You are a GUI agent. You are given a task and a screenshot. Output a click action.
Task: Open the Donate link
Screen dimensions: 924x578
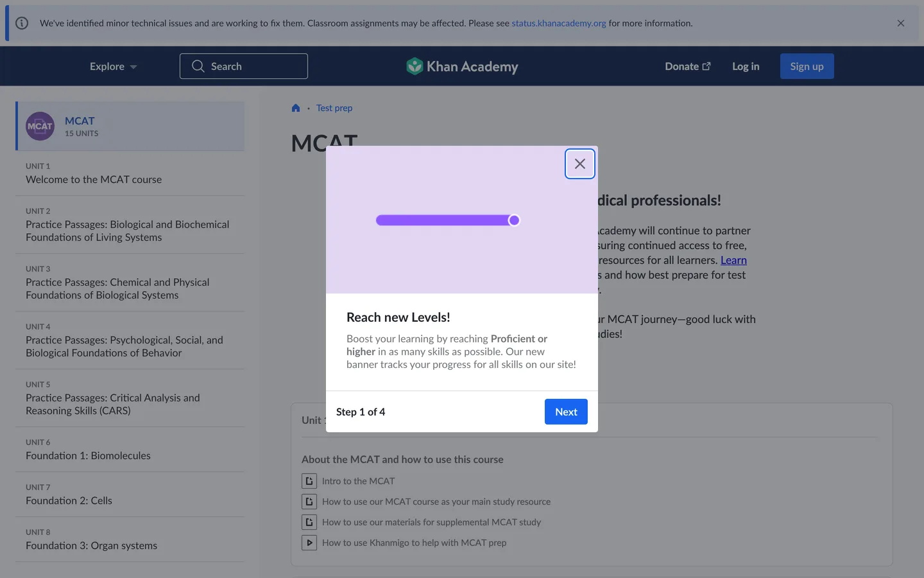pos(688,66)
